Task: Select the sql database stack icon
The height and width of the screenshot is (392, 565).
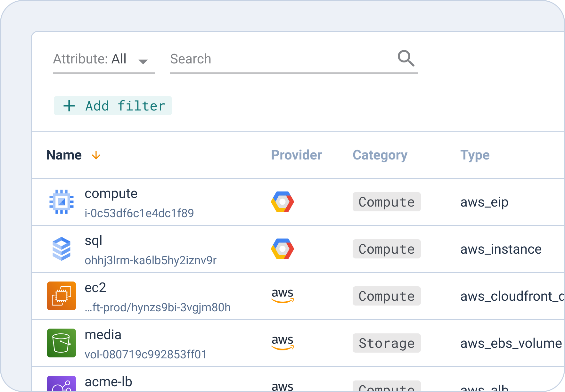Action: point(61,249)
